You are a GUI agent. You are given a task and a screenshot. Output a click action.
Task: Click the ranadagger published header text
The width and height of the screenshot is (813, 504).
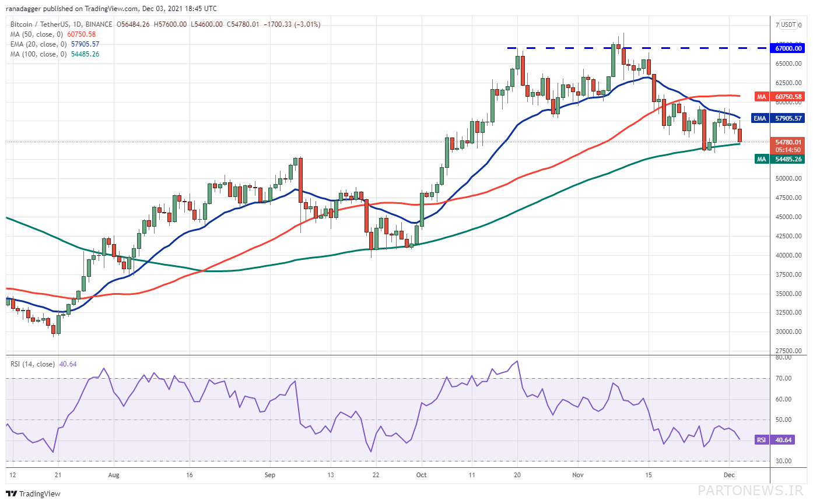[113, 9]
